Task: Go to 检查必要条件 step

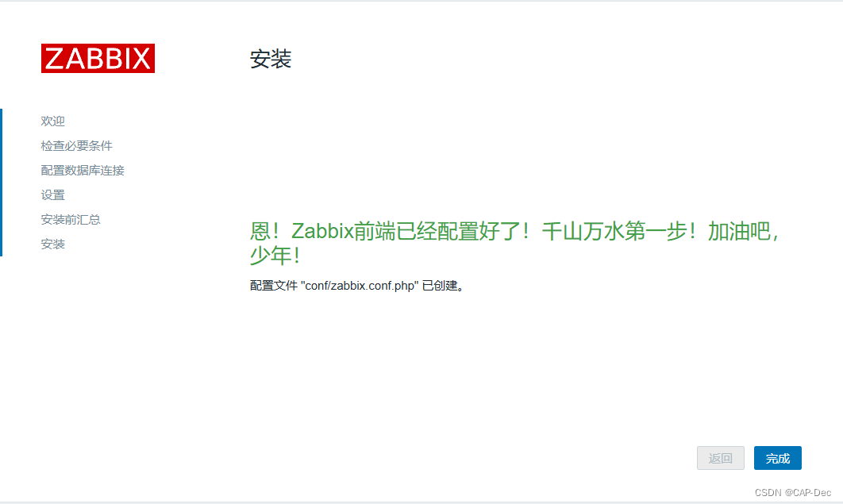Action: pyautogui.click(x=76, y=145)
